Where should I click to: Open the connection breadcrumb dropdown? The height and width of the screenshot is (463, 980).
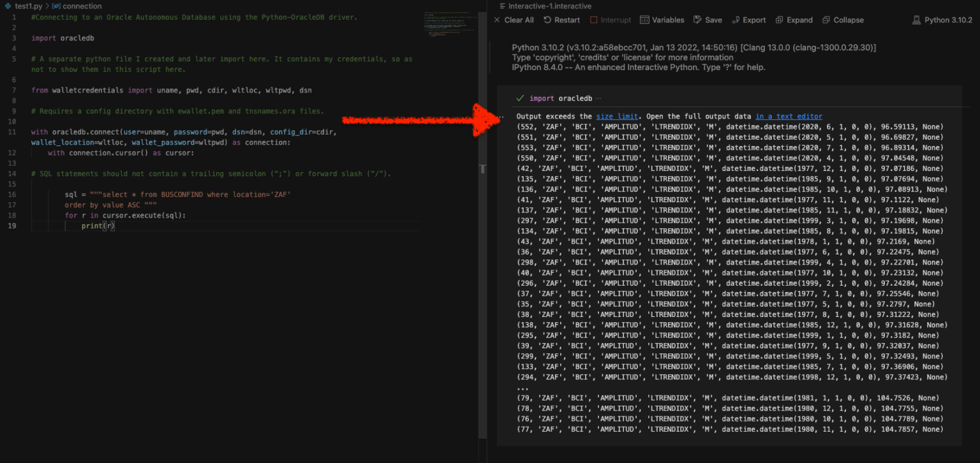pyautogui.click(x=78, y=6)
